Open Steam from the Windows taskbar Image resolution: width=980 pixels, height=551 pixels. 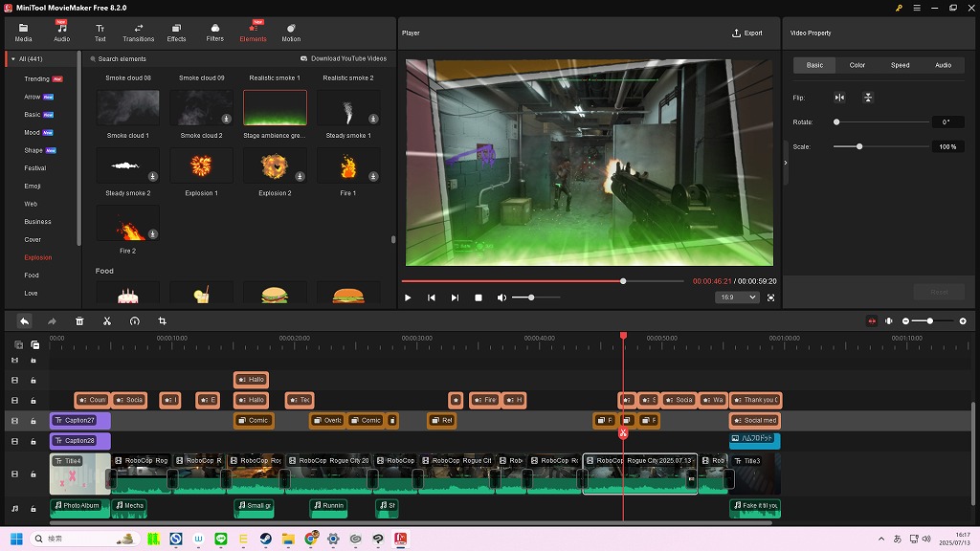pyautogui.click(x=266, y=539)
